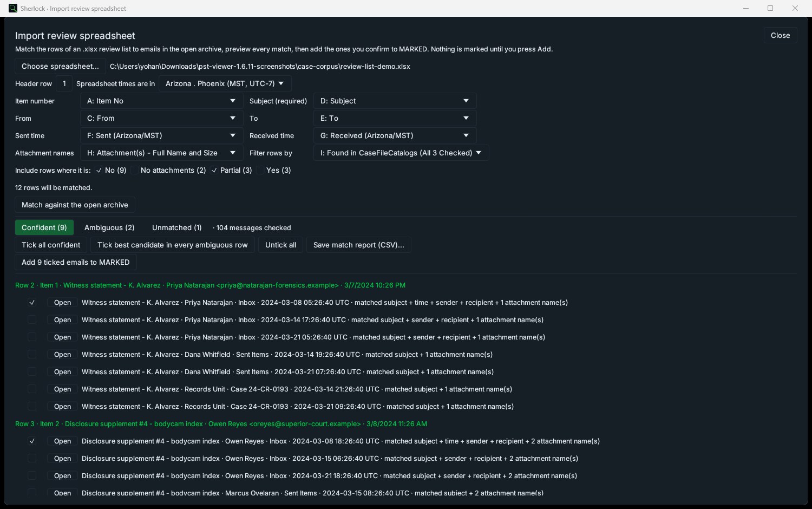Click Add 9 ticked emails to MARKED

[76, 263]
